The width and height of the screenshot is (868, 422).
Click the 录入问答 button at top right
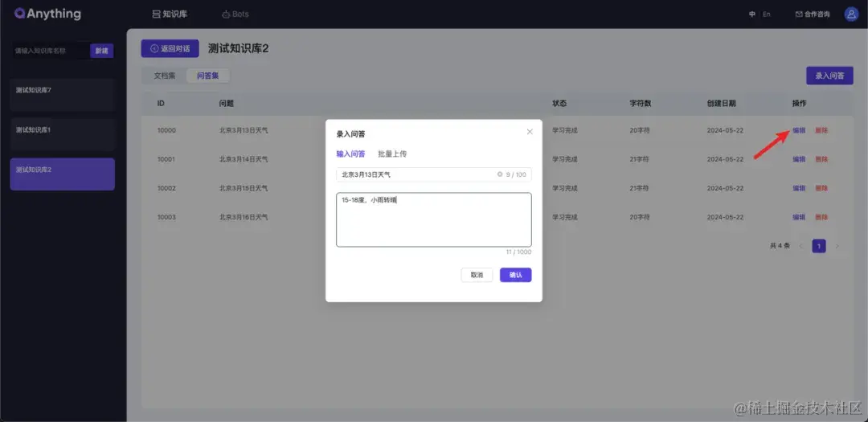[x=829, y=76]
